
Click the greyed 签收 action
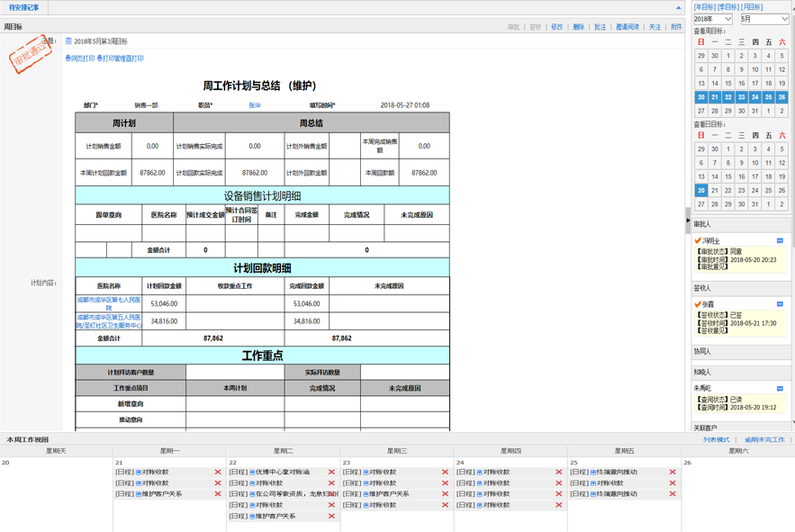536,27
